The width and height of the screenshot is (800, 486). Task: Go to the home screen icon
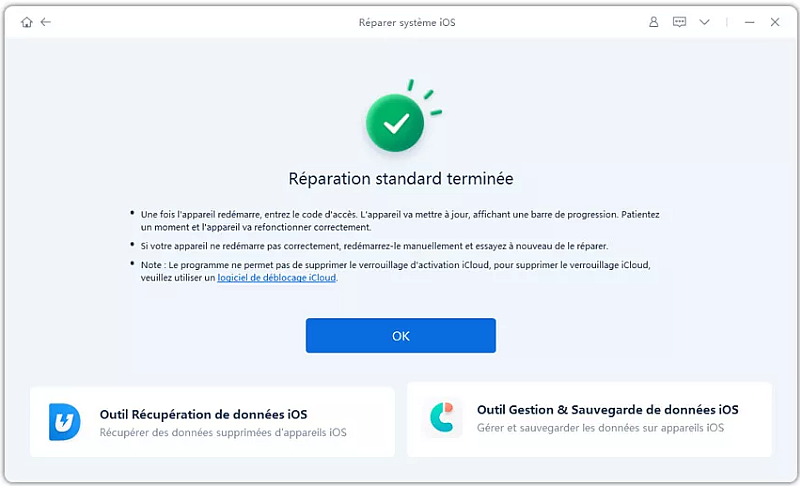26,22
